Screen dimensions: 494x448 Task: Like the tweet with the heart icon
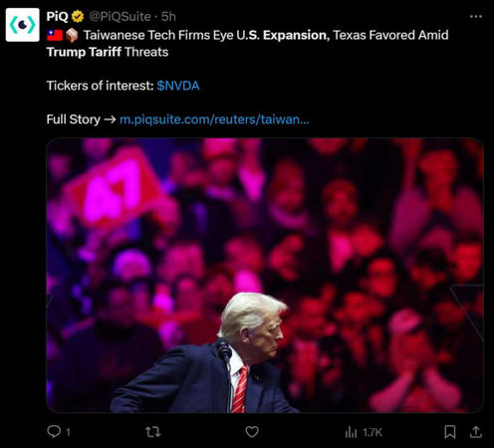(252, 432)
